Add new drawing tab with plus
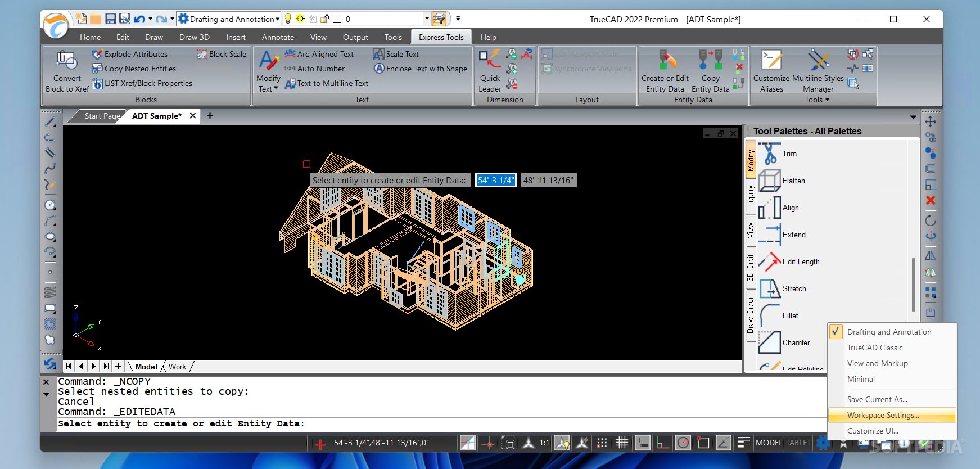Screen dimensions: 980x469 coord(210,116)
